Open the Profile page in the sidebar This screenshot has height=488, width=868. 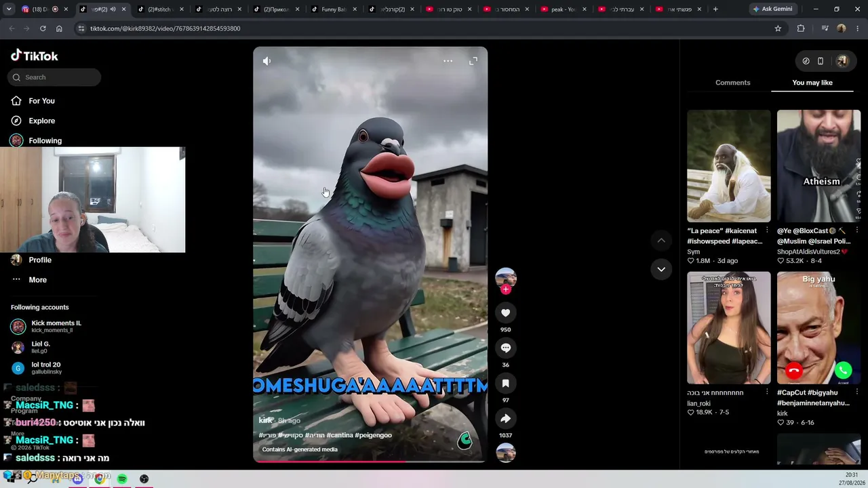click(40, 260)
